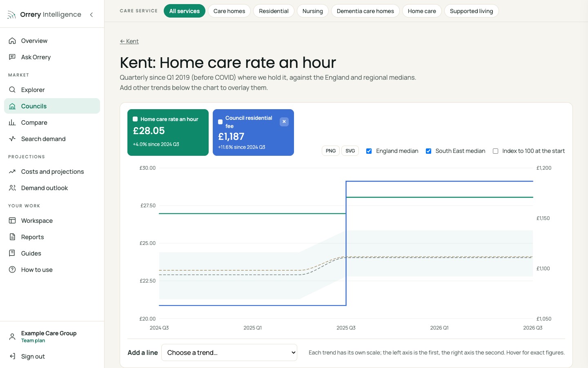The height and width of the screenshot is (368, 588).
Task: Go back to Kent page link
Action: [x=129, y=41]
